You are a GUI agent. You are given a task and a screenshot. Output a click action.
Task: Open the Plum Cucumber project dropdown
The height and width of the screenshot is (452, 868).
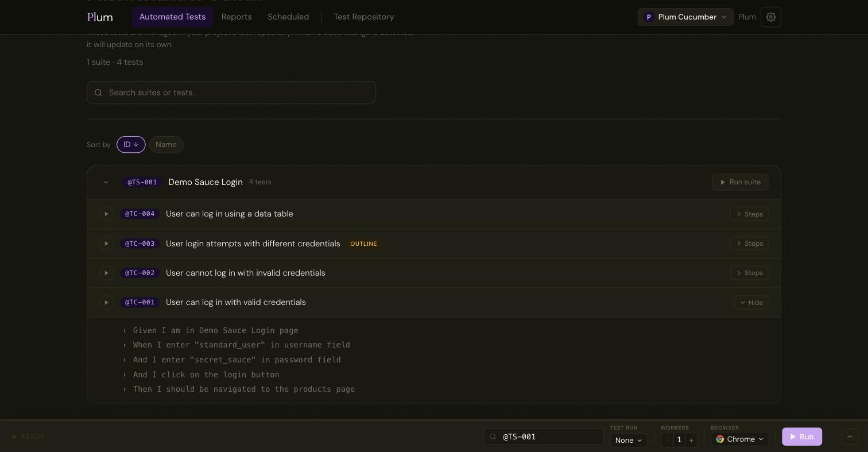(685, 17)
